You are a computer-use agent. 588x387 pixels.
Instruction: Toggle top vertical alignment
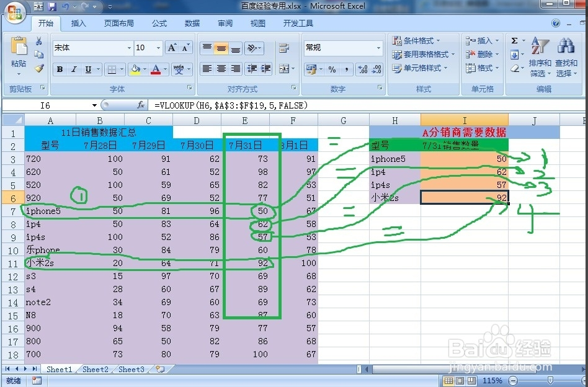(207, 48)
